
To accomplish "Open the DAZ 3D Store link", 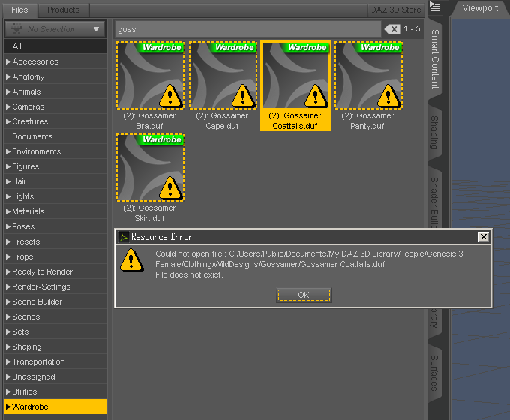I will pos(396,10).
